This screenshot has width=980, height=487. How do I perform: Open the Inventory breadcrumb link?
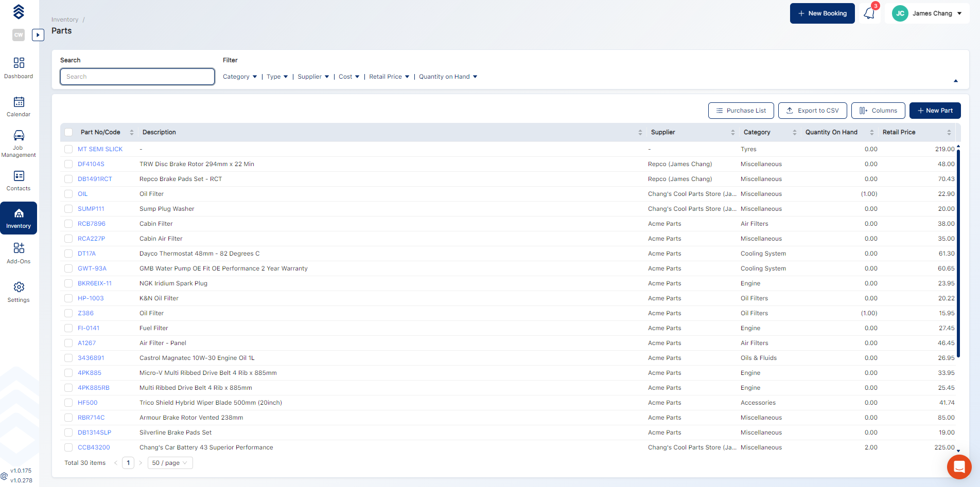point(64,19)
